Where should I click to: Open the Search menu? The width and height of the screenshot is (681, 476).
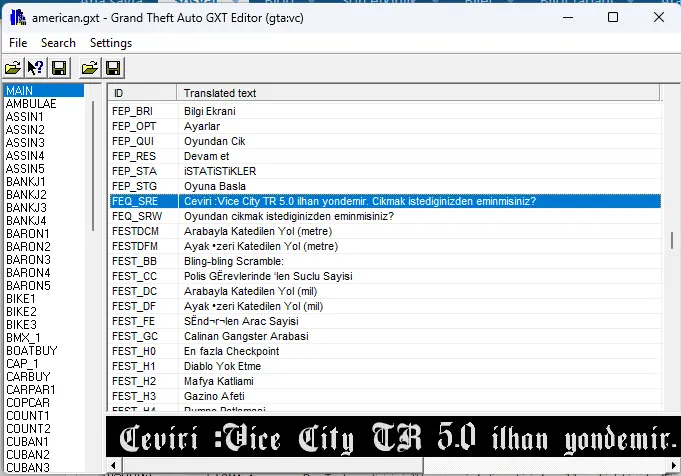click(x=58, y=43)
